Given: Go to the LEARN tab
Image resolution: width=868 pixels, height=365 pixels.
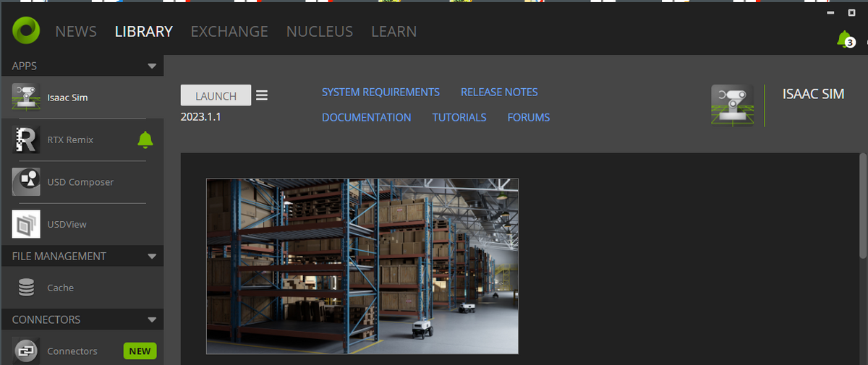Looking at the screenshot, I should tap(393, 32).
